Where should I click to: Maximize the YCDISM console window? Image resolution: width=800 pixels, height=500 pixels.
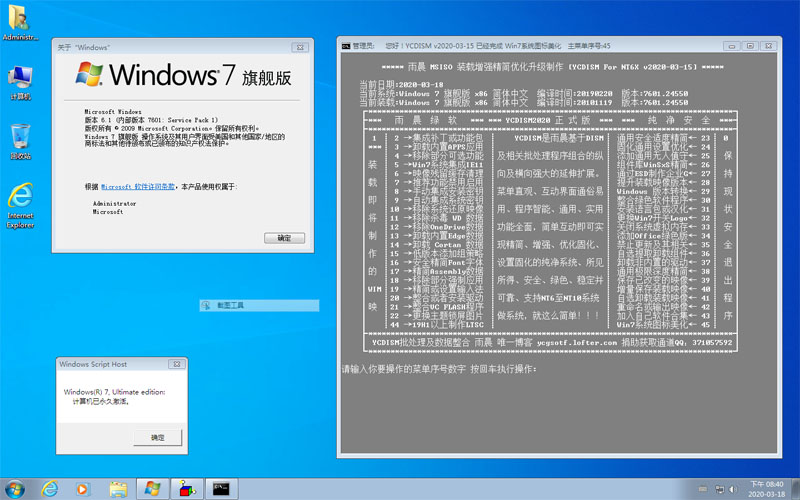click(750, 46)
